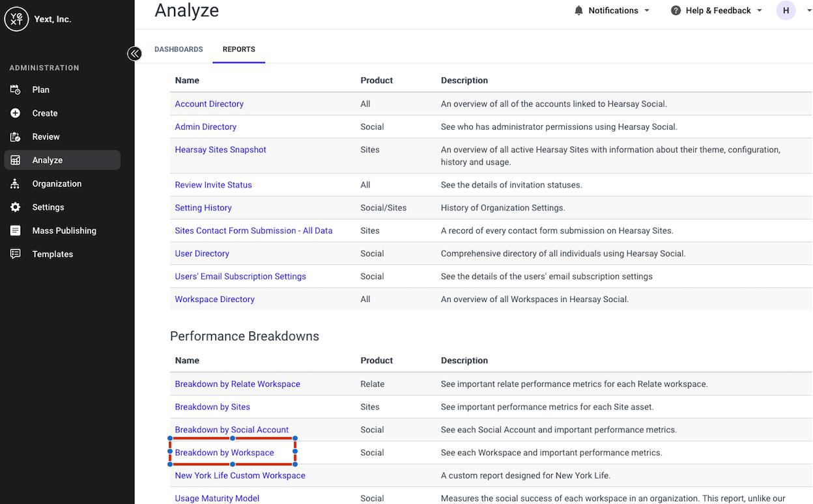This screenshot has height=504, width=813.
Task: Collapse sidebar using double-chevron button
Action: coord(134,53)
